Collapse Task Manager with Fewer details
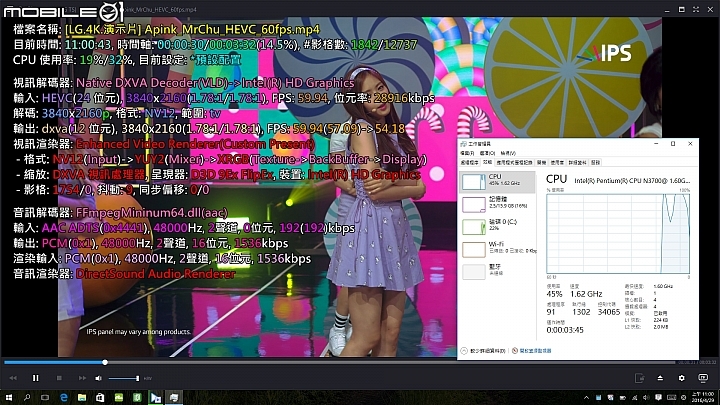The width and height of the screenshot is (720, 405). coord(483,351)
